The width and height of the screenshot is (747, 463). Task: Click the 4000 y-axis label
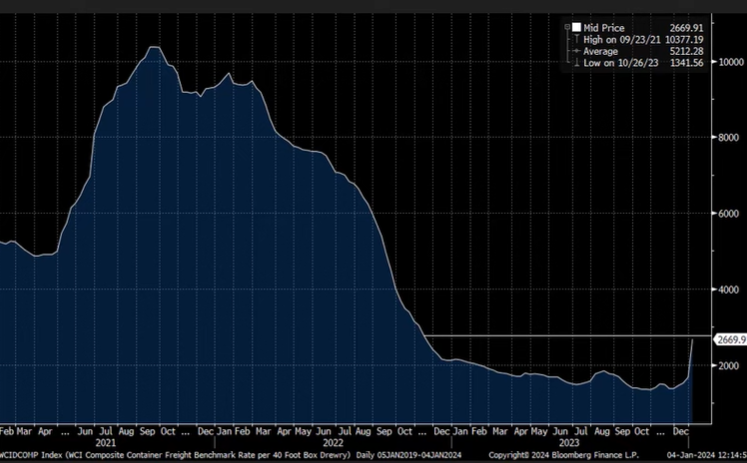pyautogui.click(x=728, y=290)
